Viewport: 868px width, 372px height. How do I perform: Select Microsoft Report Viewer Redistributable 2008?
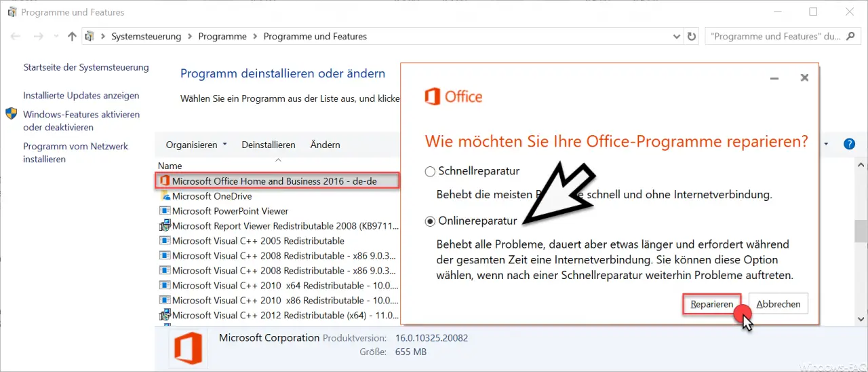(x=286, y=226)
